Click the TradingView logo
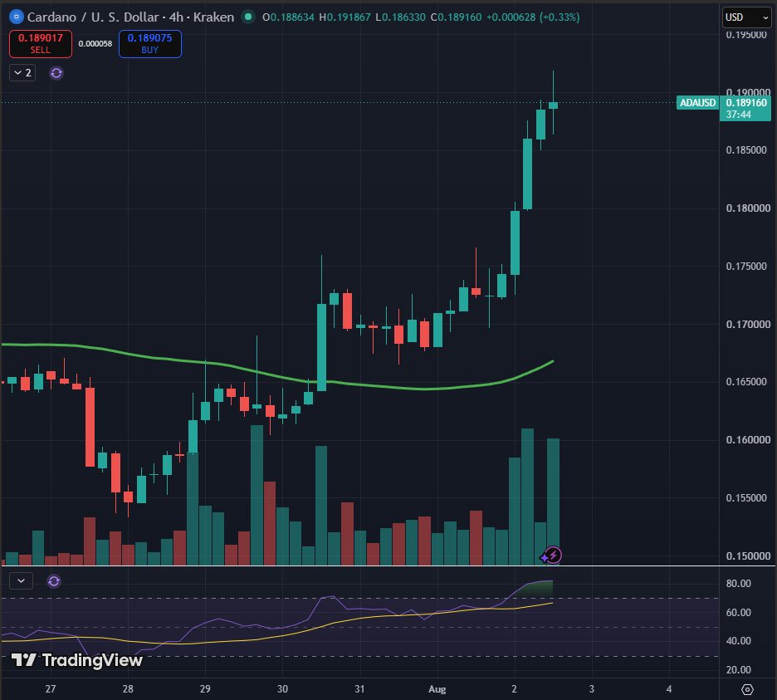This screenshot has width=777, height=700. (x=77, y=660)
